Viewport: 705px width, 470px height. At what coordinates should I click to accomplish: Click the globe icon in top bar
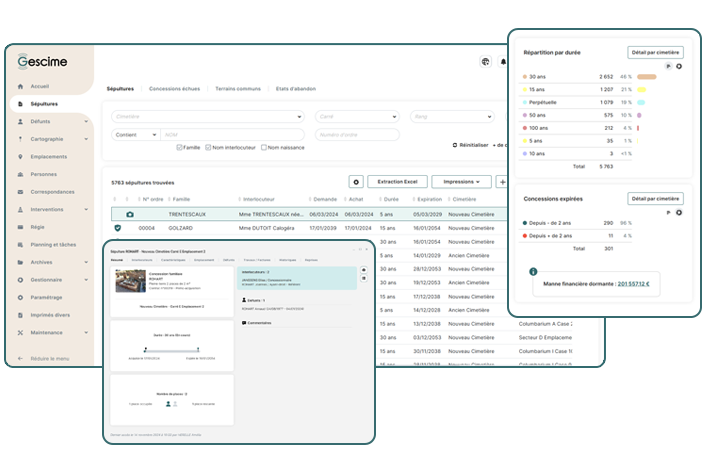pyautogui.click(x=485, y=62)
